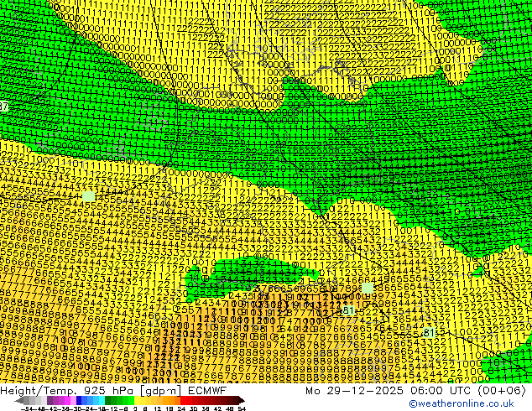
Task: Click the '(00+06)' forecast offset text
Action: 502,390
